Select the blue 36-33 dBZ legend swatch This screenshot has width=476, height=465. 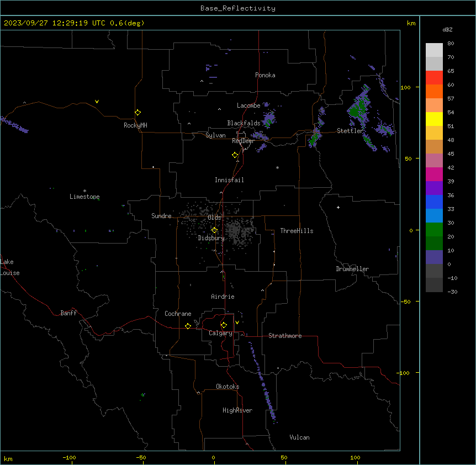434,202
